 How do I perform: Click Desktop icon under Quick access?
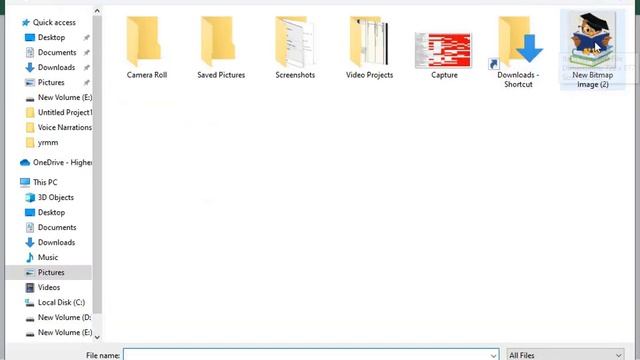click(30, 38)
